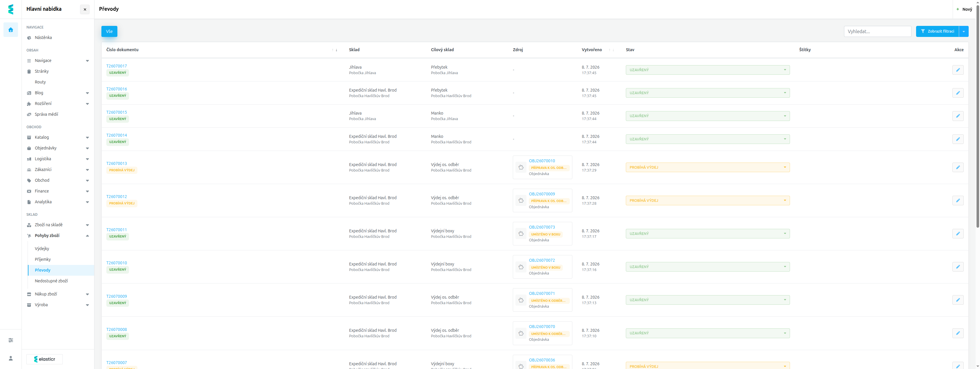
Task: Sort by Číslo dokumentu descending arrow
Action: (337, 50)
